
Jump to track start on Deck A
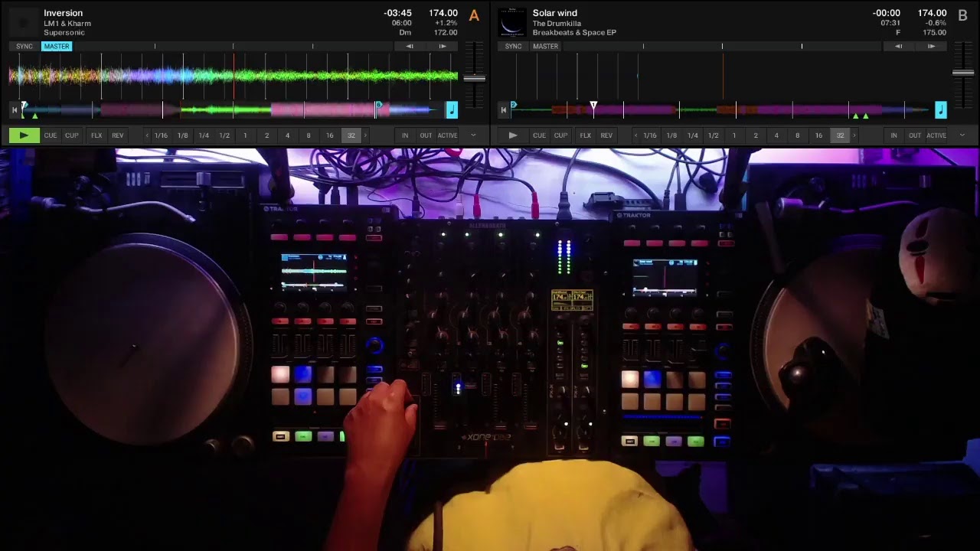click(14, 110)
